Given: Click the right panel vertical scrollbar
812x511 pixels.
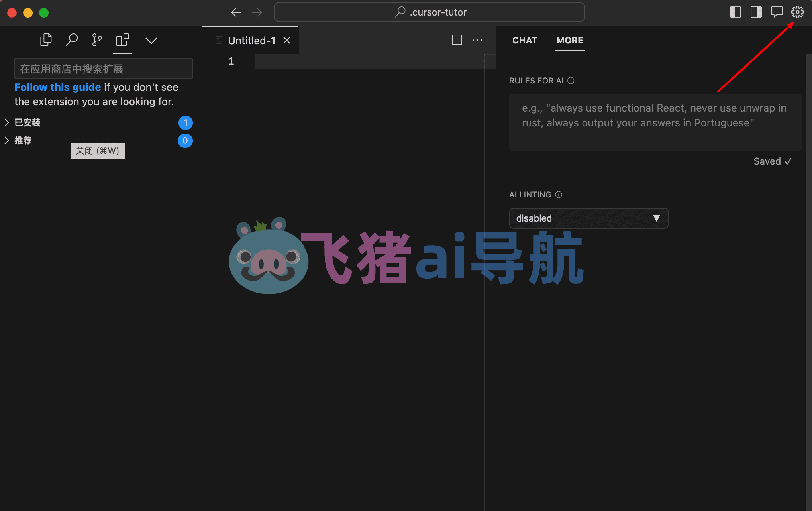Looking at the screenshot, I should click(x=809, y=282).
